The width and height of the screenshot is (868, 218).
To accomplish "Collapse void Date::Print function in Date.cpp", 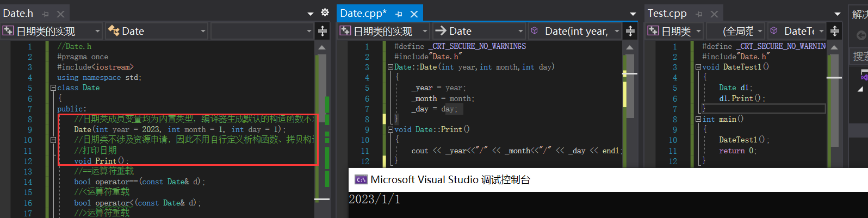I will (390, 129).
